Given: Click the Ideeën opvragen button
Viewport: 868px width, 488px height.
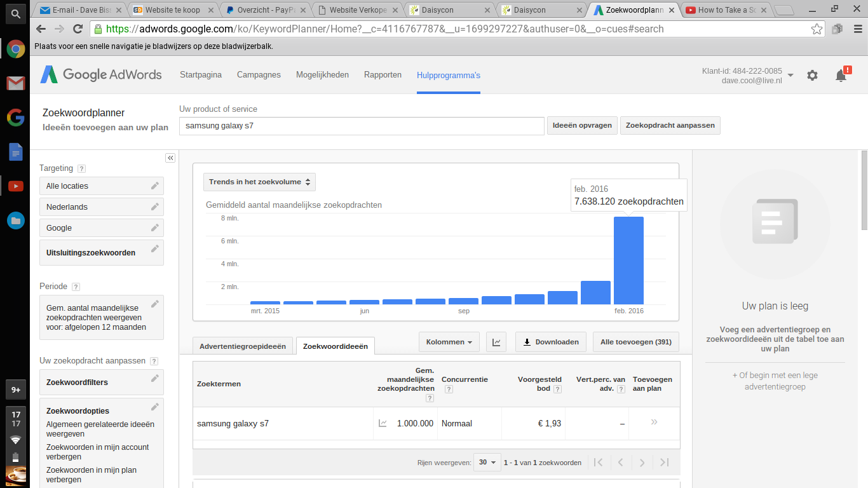Looking at the screenshot, I should (x=582, y=125).
